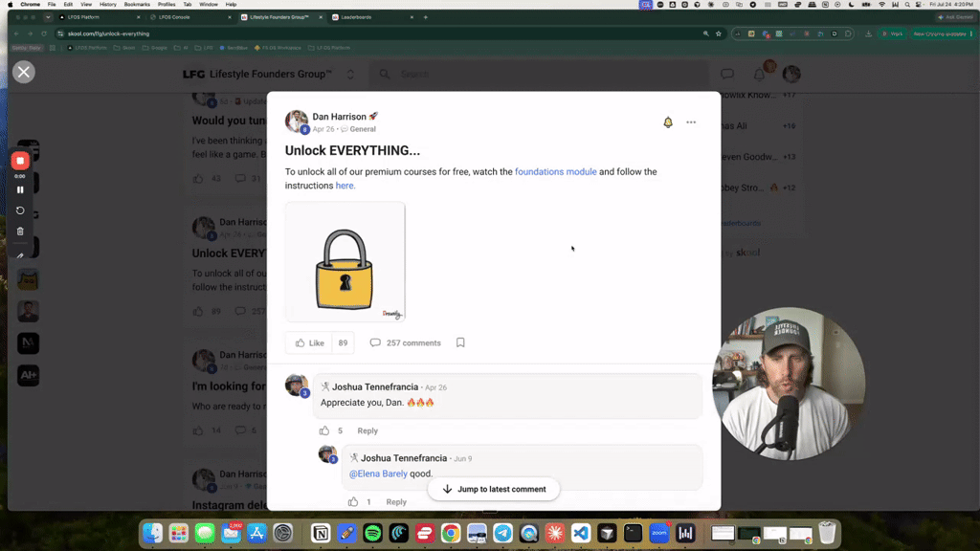Expand the group switcher next to Lifestyle Founders Group
The width and height of the screenshot is (980, 551).
point(350,75)
